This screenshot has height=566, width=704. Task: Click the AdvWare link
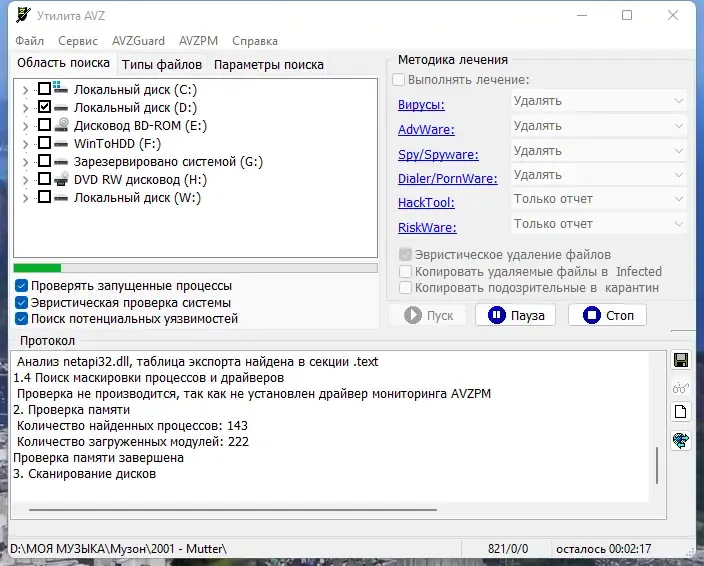pos(426,130)
